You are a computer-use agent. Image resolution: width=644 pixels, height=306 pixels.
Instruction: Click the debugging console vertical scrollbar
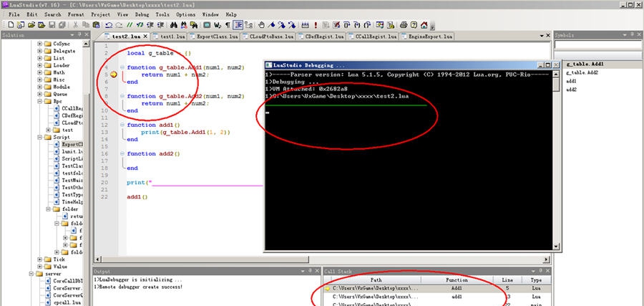pyautogui.click(x=555, y=158)
